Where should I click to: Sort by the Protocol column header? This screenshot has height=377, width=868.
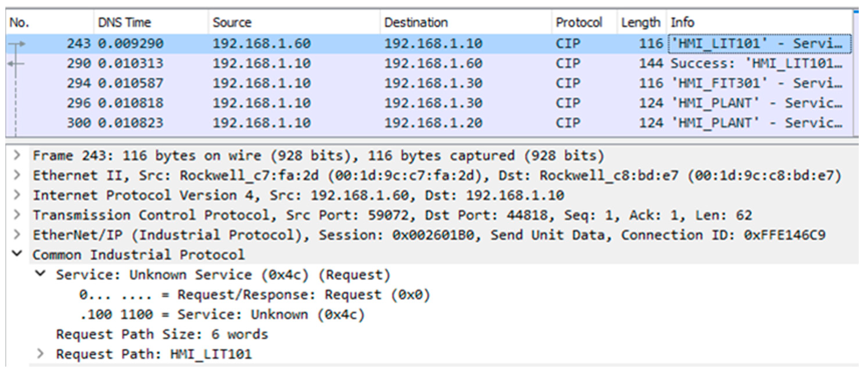tap(579, 23)
